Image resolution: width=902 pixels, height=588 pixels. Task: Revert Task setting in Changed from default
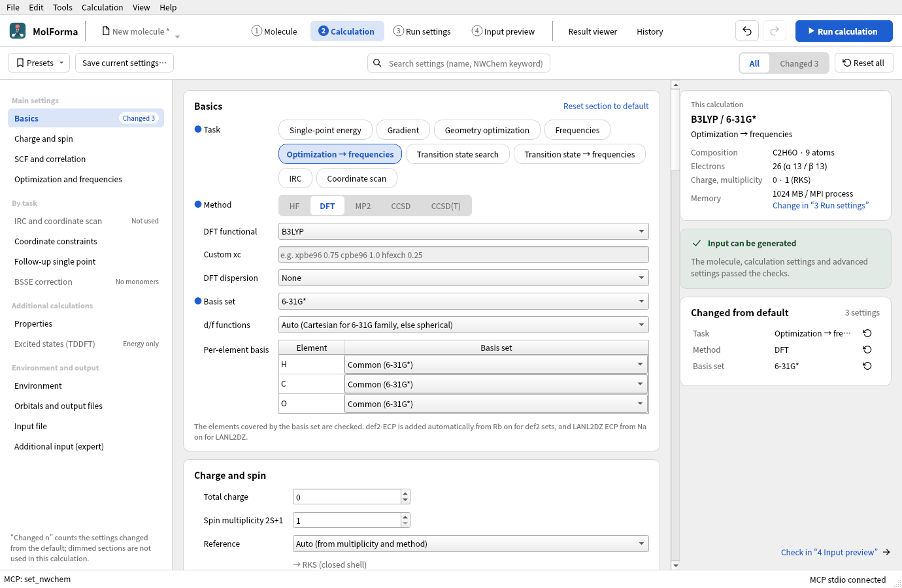click(867, 333)
